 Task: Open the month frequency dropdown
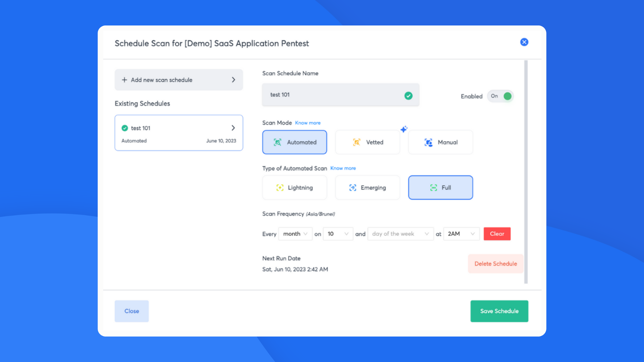pos(295,234)
